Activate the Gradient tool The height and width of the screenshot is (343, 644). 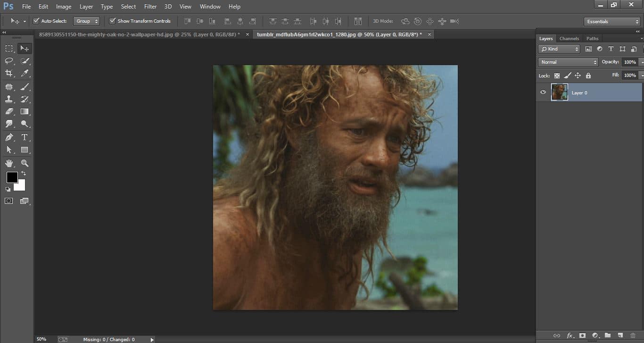click(x=25, y=111)
